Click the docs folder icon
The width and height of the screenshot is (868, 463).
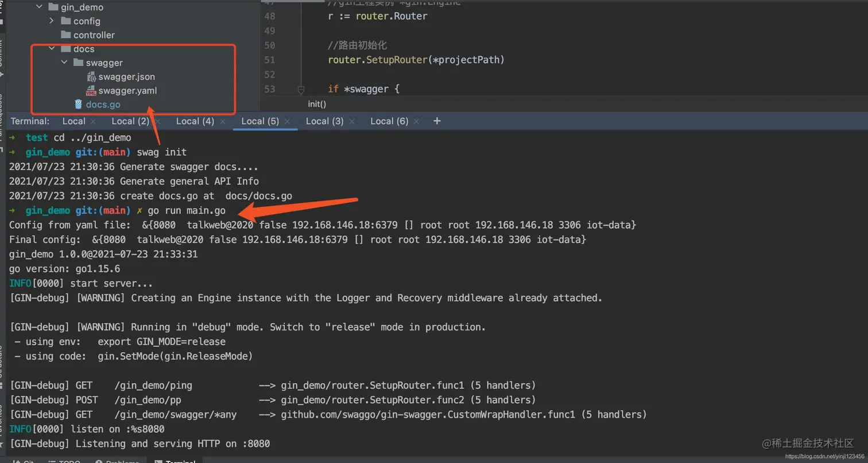point(66,49)
